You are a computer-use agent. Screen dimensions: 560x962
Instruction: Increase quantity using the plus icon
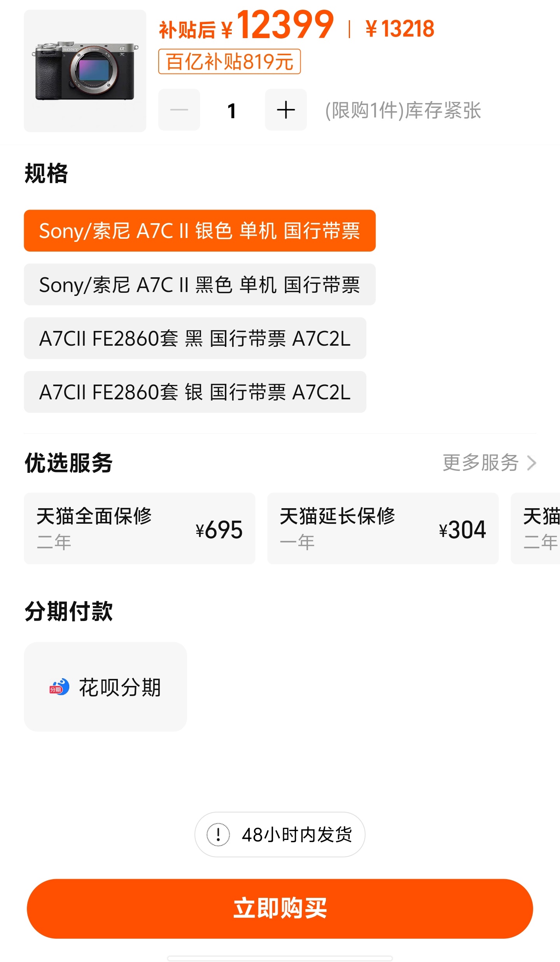point(286,110)
